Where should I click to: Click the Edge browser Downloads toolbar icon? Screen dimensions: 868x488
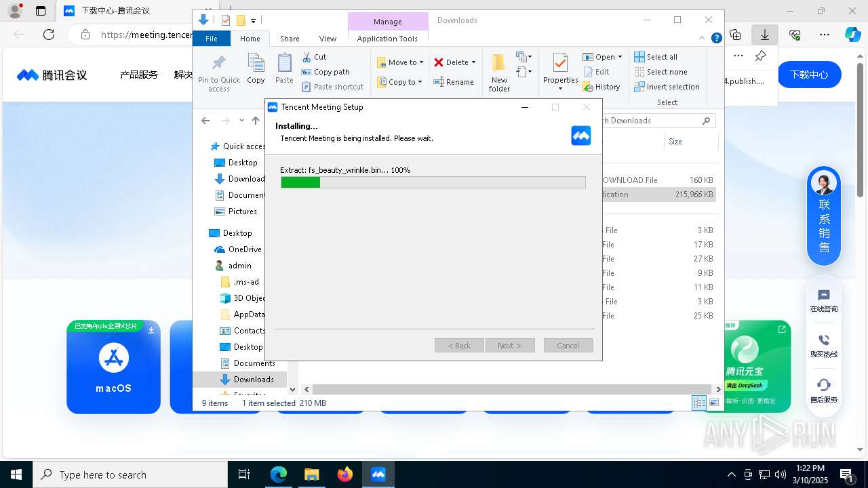click(765, 35)
